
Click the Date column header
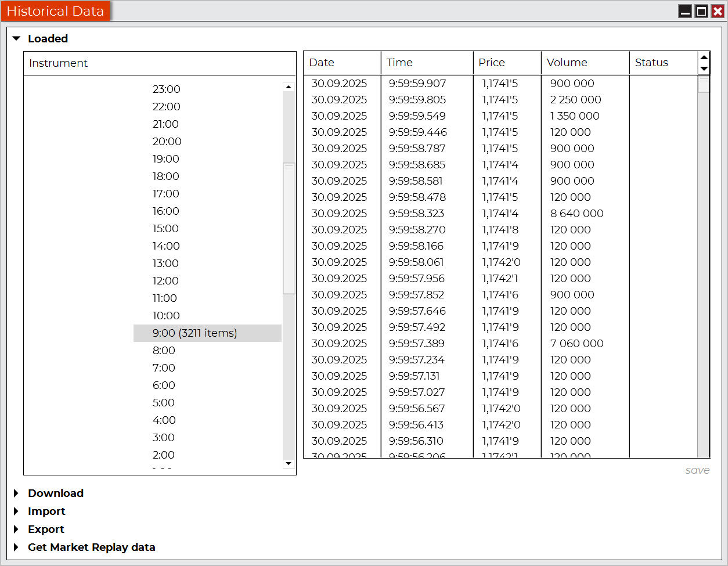click(x=322, y=63)
